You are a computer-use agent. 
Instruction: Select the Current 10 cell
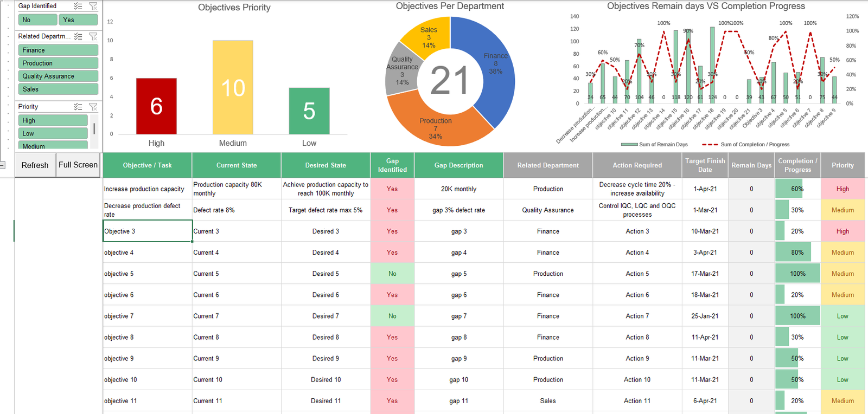point(237,380)
